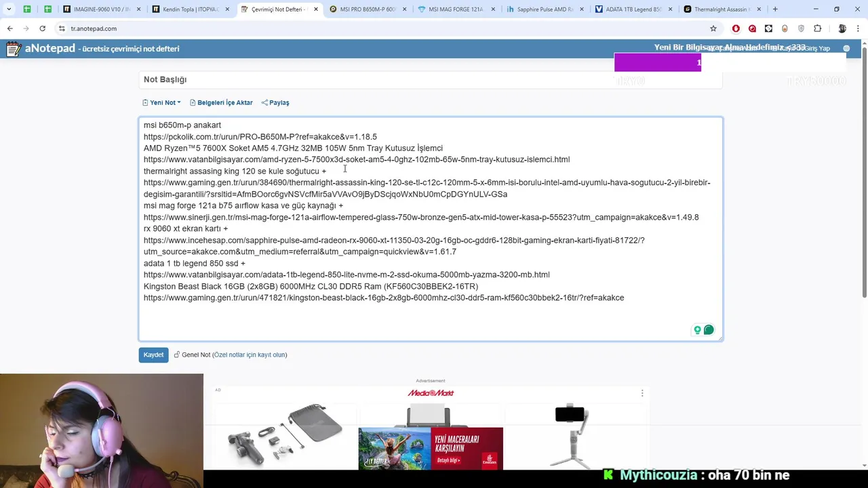Screen dimensions: 868x488
Task: Click the MediaMarkt logo in the ad
Action: tap(431, 393)
